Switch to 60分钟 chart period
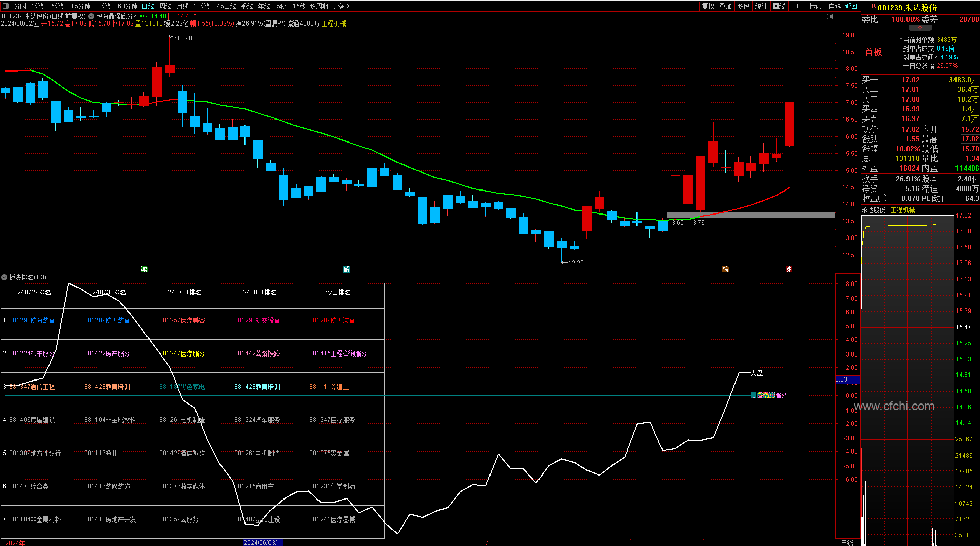Viewport: 980px width, 546px height. (x=127, y=6)
